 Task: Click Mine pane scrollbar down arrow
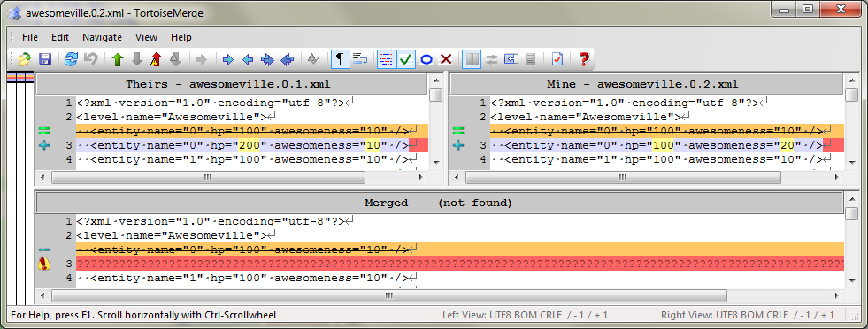(852, 163)
